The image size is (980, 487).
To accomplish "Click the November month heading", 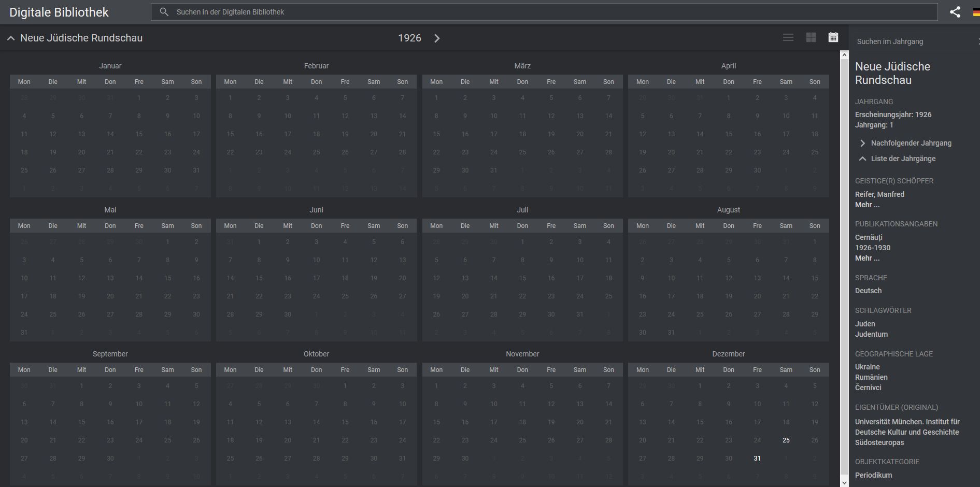I will pos(522,354).
